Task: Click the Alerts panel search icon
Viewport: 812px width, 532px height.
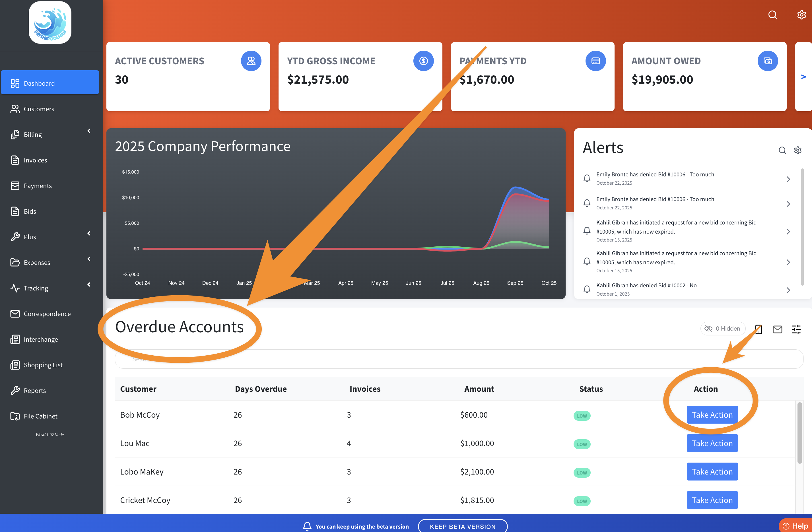Action: (782, 150)
